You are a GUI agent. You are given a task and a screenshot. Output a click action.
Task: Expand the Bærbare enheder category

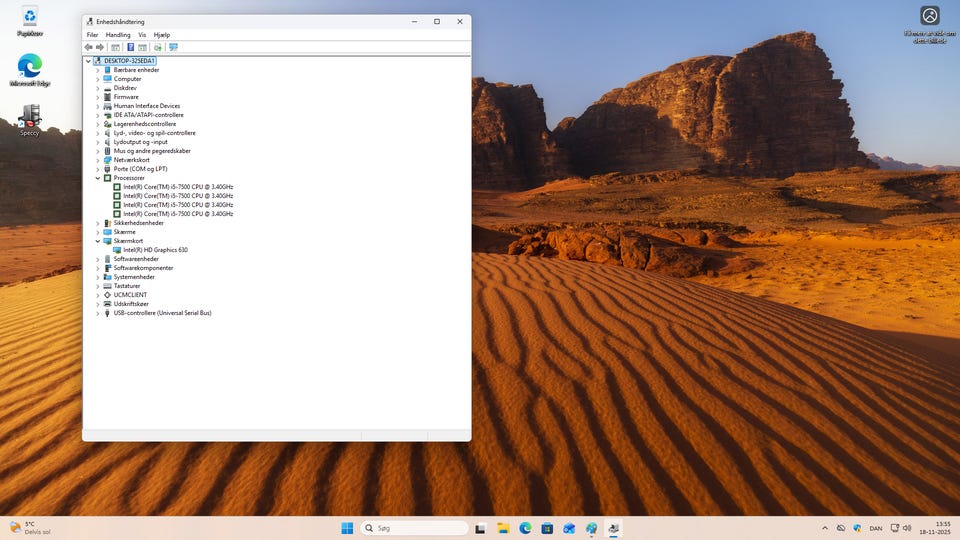point(98,70)
